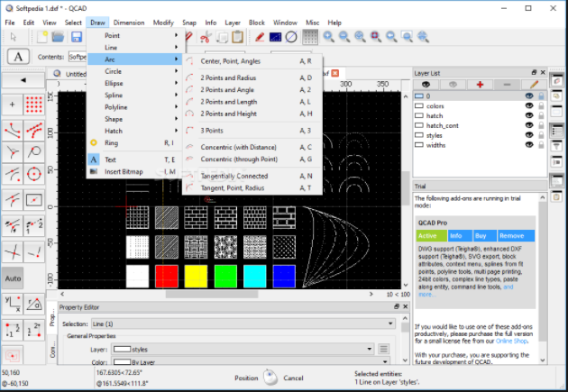Image resolution: width=568 pixels, height=392 pixels.
Task: Open a file with the folder icon
Action: click(58, 37)
